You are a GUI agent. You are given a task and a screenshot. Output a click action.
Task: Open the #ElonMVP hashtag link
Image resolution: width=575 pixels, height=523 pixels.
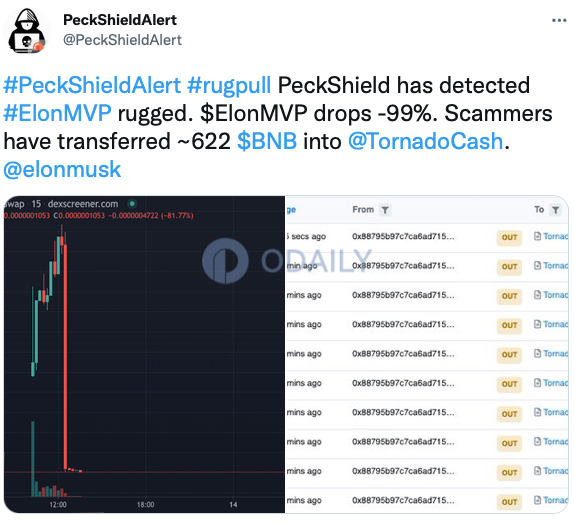pyautogui.click(x=57, y=113)
